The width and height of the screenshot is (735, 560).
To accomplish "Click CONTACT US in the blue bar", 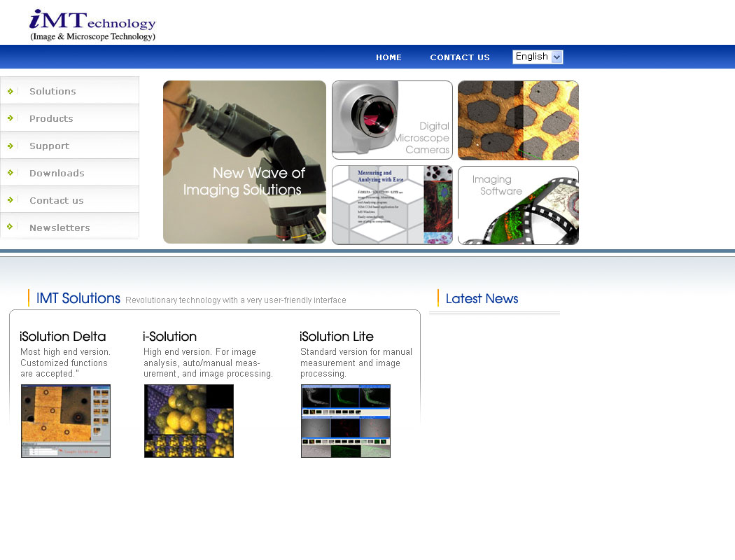I will point(460,57).
